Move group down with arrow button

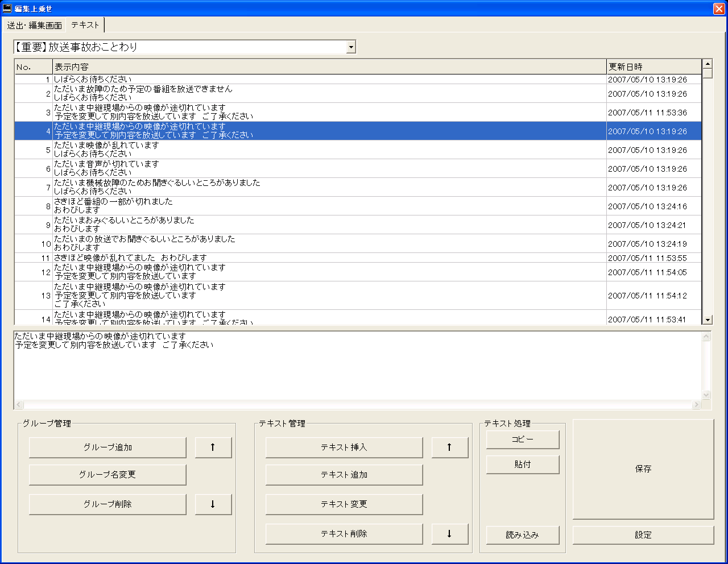[213, 504]
